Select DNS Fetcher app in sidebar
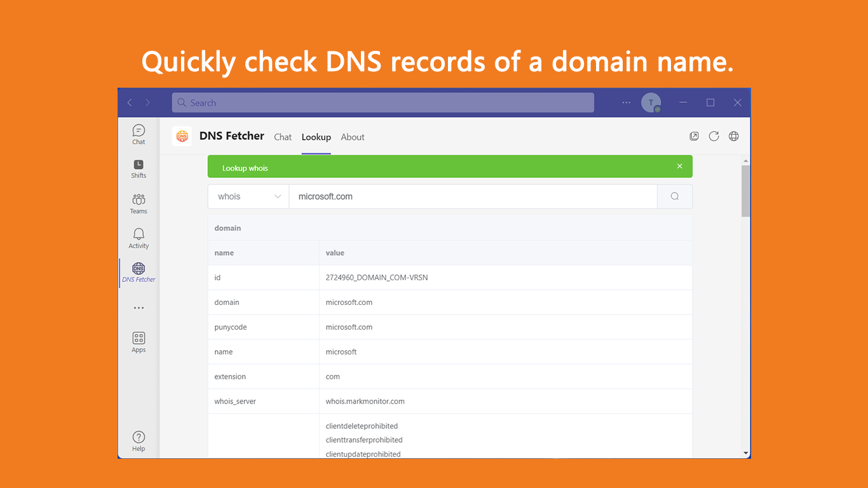This screenshot has height=488, width=868. tap(139, 273)
